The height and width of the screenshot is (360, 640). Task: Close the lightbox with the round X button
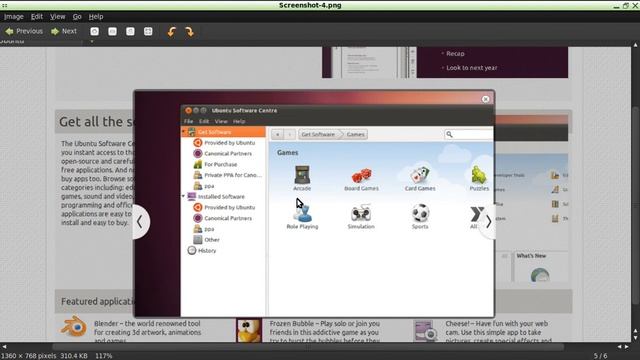[x=485, y=99]
